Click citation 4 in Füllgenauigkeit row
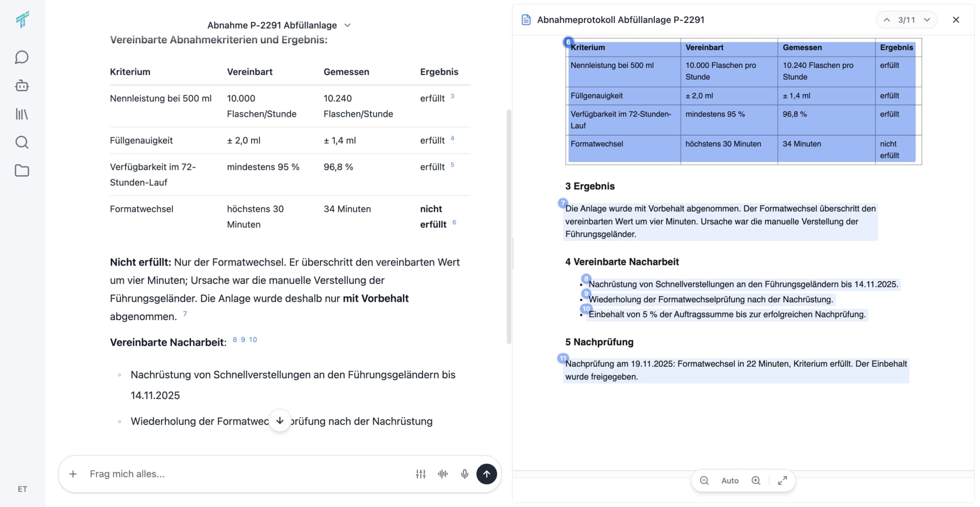 click(452, 138)
